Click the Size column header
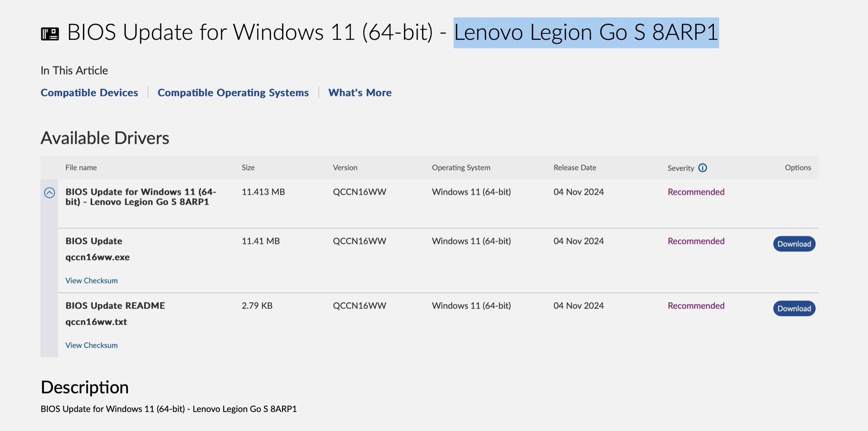 point(248,168)
